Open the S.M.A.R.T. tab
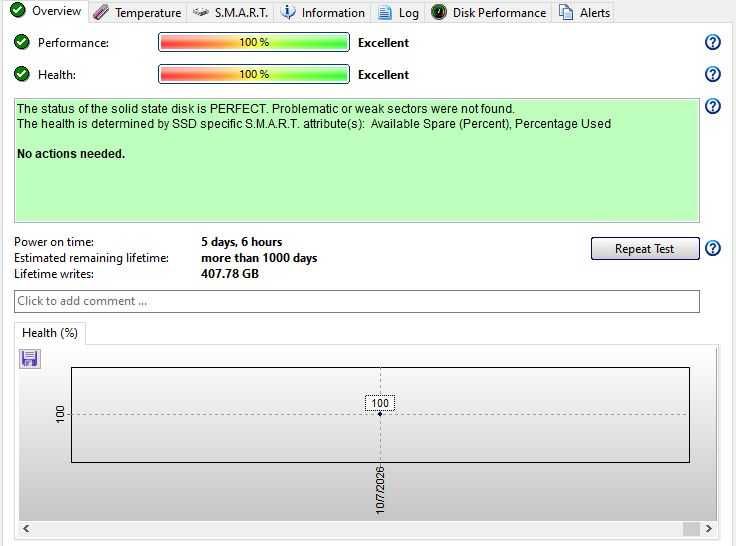This screenshot has width=736, height=546. (230, 13)
